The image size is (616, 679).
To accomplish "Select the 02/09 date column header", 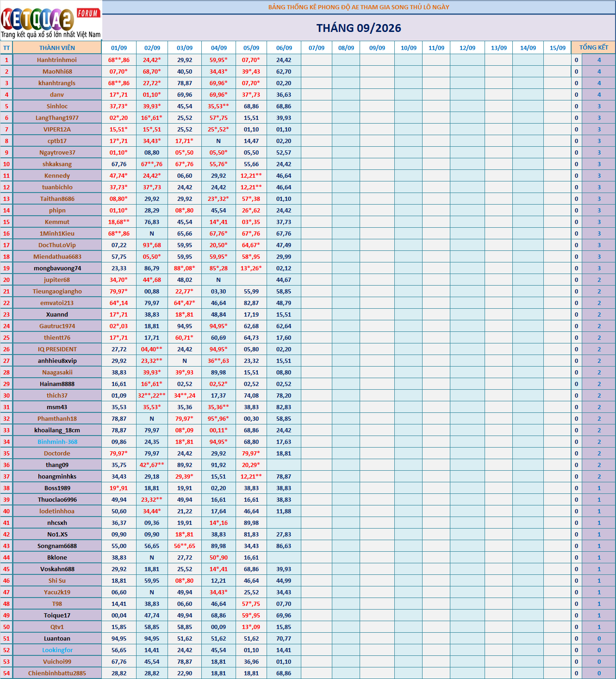I will click(x=152, y=48).
